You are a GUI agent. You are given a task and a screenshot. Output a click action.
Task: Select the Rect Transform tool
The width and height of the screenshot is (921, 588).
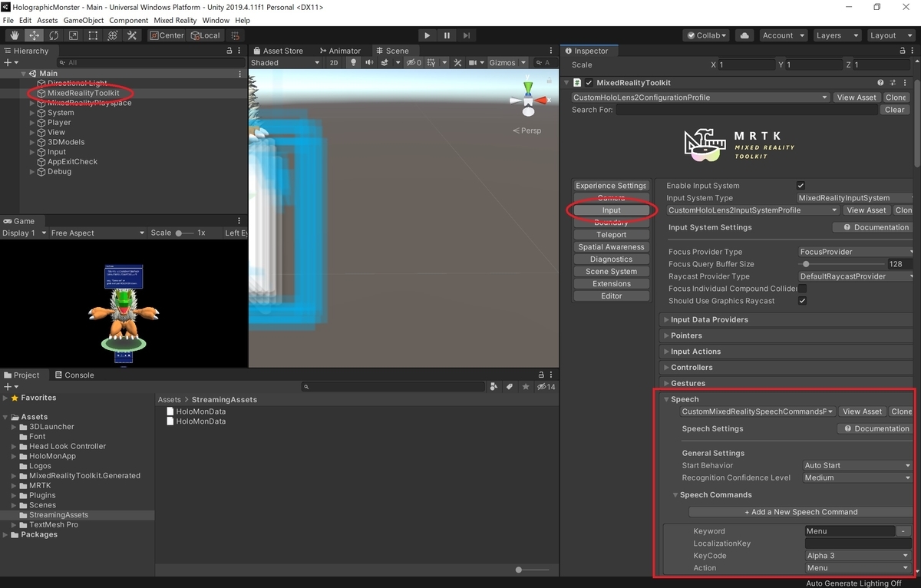[x=93, y=35]
